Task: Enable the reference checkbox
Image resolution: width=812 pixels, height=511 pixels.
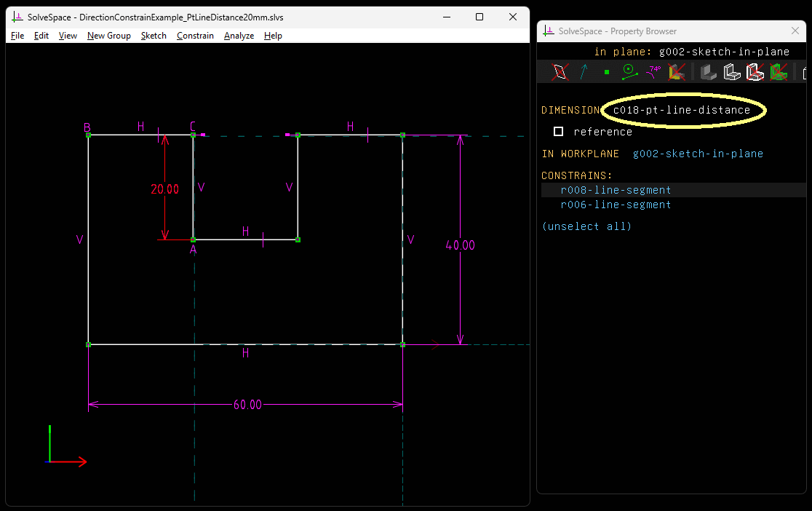Action: (559, 132)
